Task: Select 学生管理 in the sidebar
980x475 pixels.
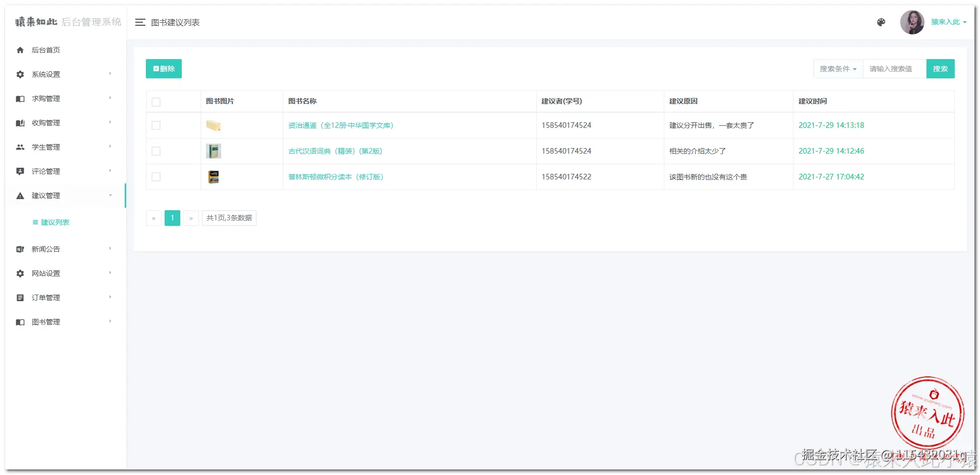Action: pyautogui.click(x=46, y=147)
